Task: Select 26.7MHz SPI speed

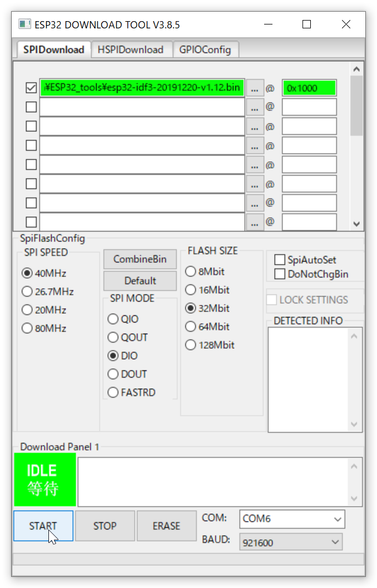Action: click(48, 291)
